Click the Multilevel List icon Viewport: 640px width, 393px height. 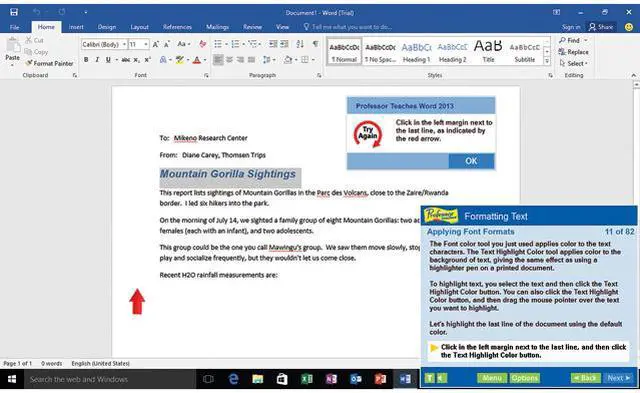pos(252,44)
